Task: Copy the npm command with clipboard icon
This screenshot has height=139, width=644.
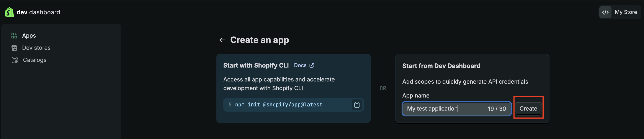Action: [x=357, y=105]
